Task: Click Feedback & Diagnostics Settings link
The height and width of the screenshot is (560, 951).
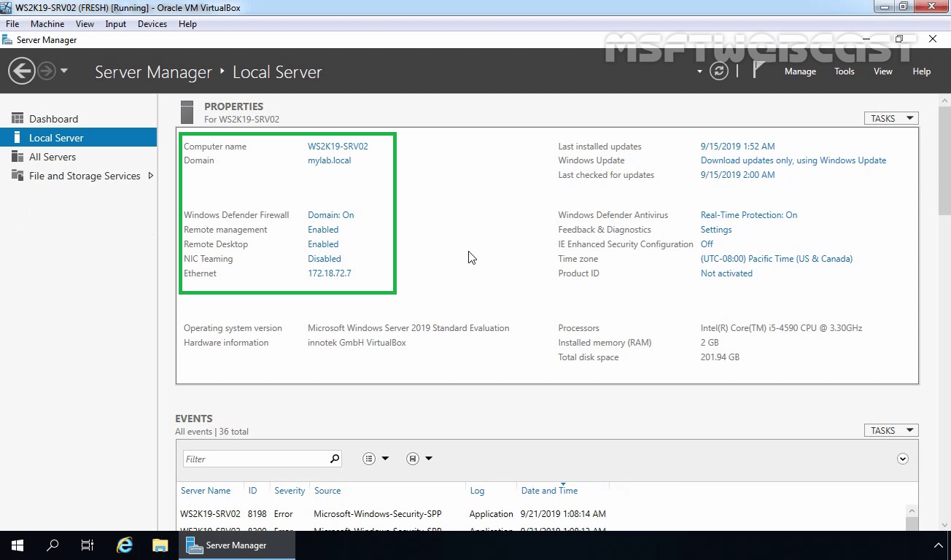Action: coord(716,230)
